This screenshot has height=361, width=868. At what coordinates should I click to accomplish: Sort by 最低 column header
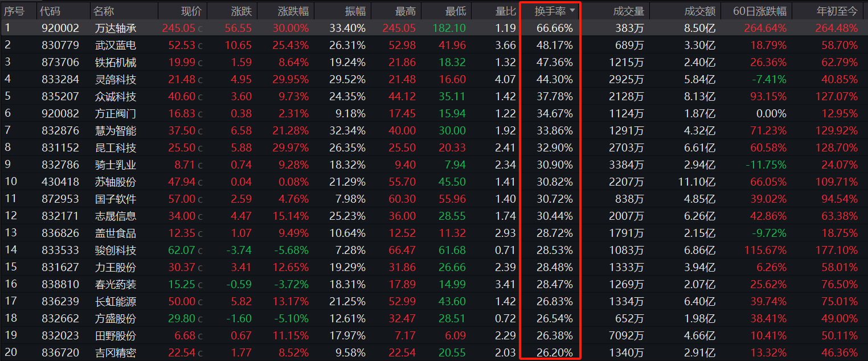(x=456, y=11)
